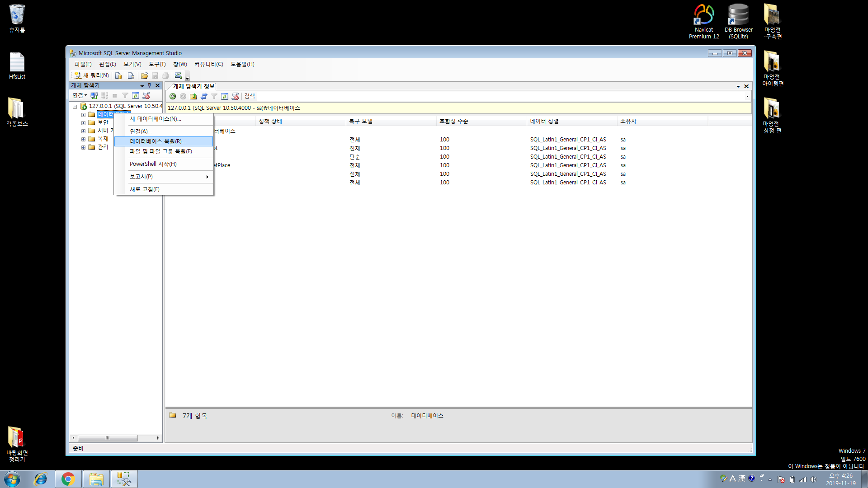The height and width of the screenshot is (488, 868).
Task: Click the Stop square icon in Object Explorer toolbar
Action: pyautogui.click(x=115, y=95)
